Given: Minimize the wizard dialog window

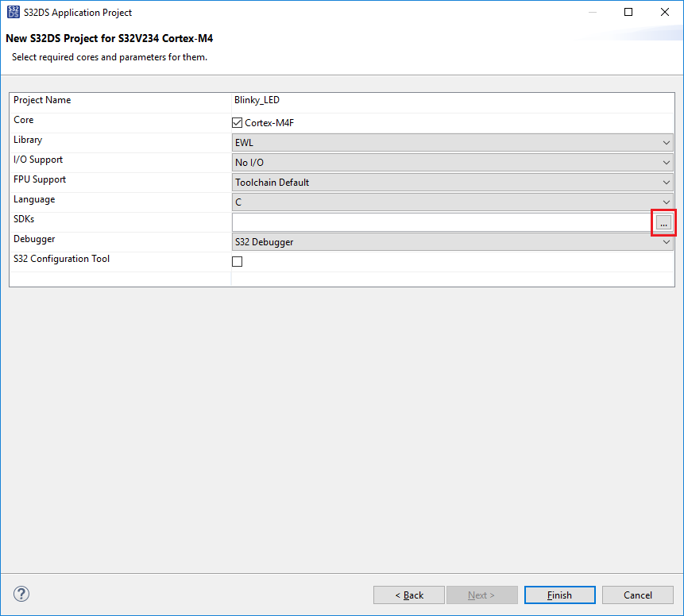Looking at the screenshot, I should coord(592,13).
